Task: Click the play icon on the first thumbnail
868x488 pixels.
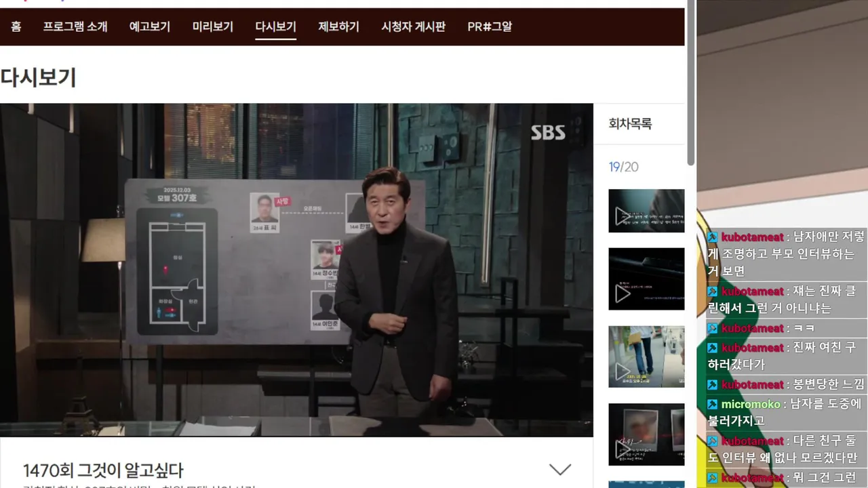Action: [x=622, y=216]
